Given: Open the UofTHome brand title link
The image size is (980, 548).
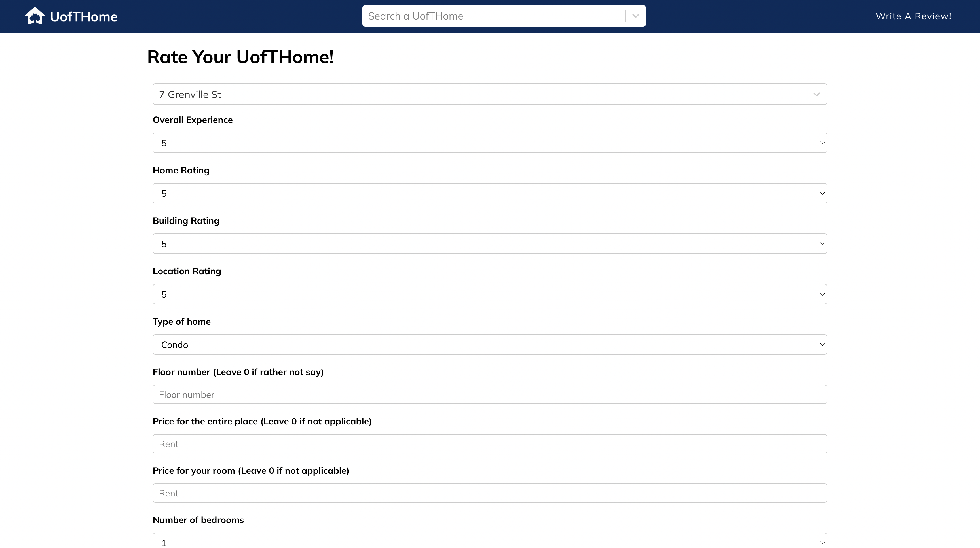Looking at the screenshot, I should tap(84, 17).
